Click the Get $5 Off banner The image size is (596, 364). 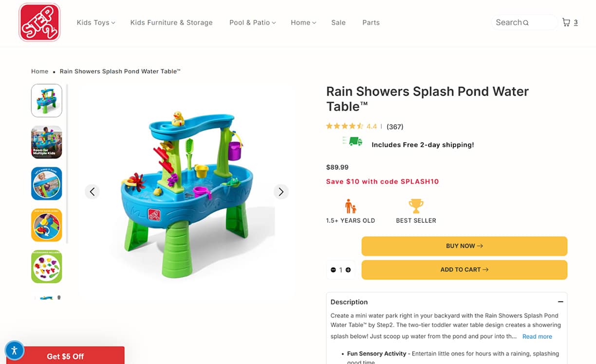(65, 356)
